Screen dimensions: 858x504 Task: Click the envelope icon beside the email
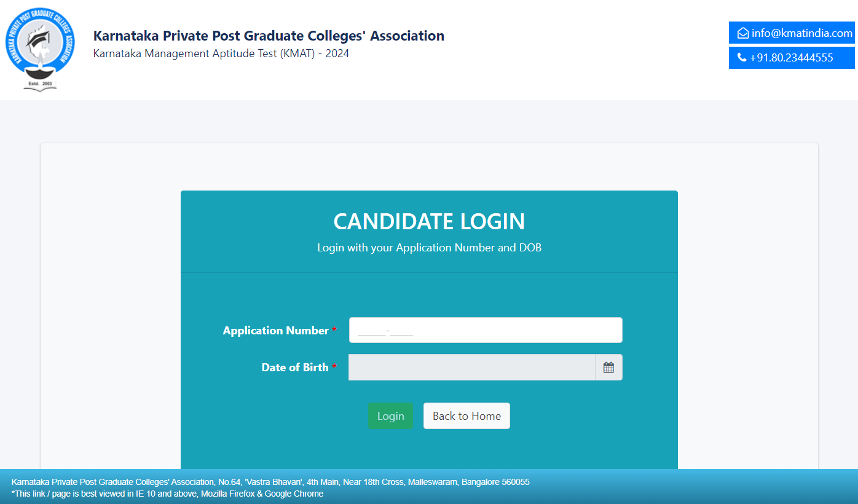coord(742,33)
